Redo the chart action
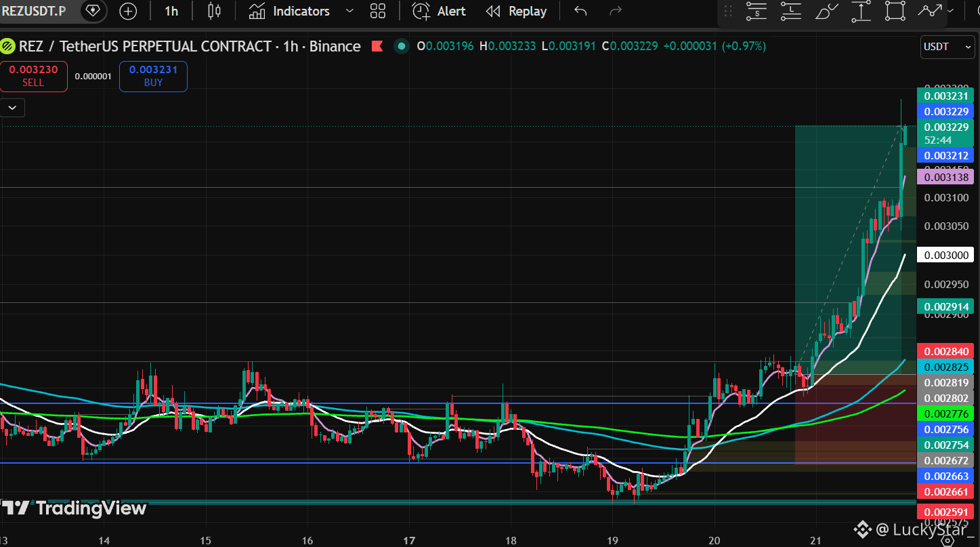 [x=616, y=11]
